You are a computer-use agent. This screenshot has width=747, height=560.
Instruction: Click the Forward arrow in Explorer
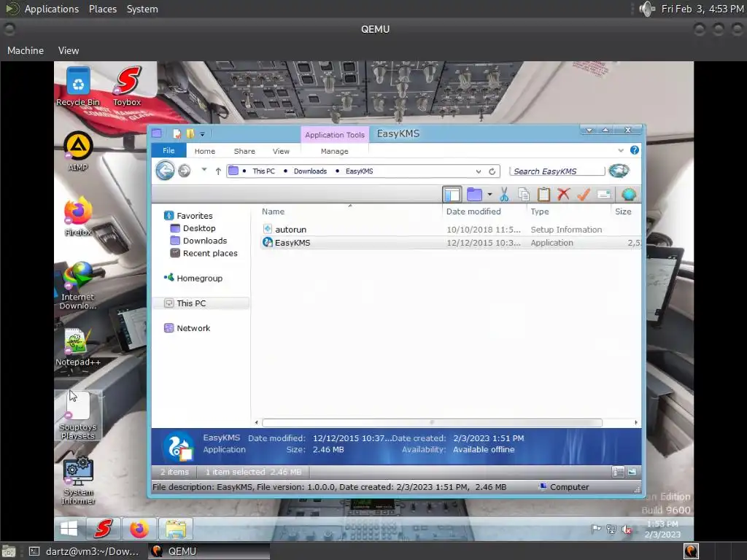[185, 171]
